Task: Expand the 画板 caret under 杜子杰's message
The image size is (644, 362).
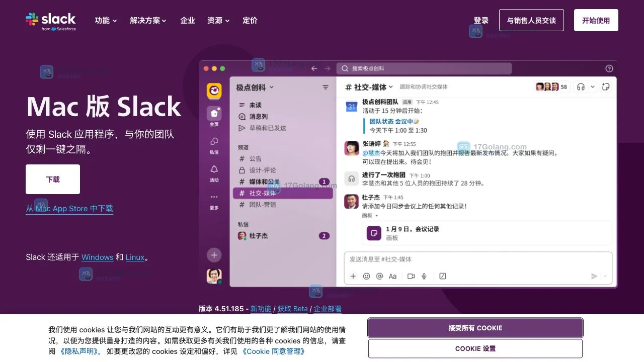Action: tap(376, 216)
